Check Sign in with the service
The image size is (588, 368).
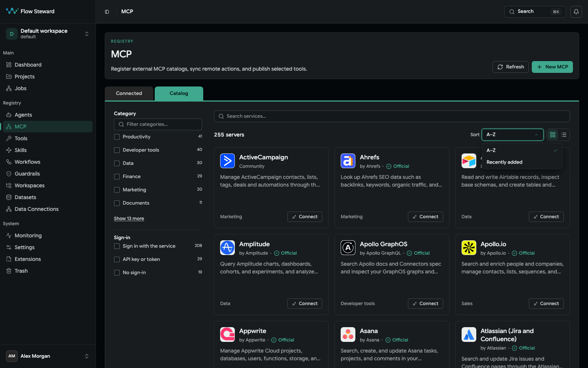(117, 246)
